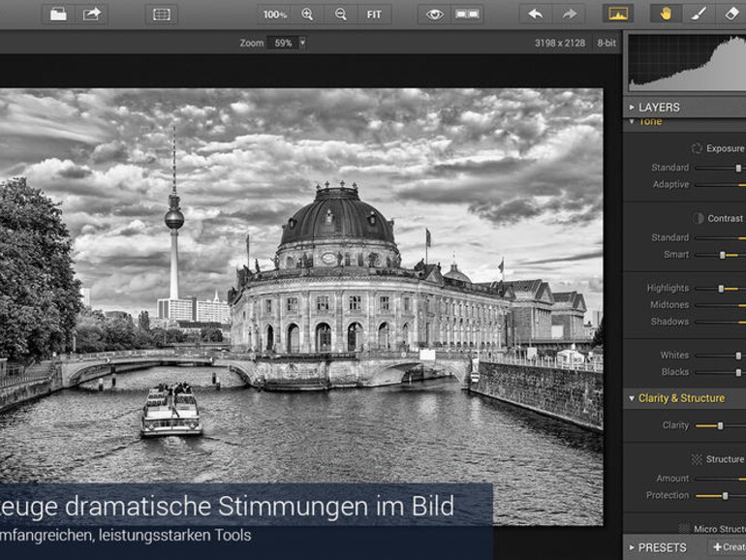746x560 pixels.
Task: Select the Brush tool
Action: pos(698,14)
